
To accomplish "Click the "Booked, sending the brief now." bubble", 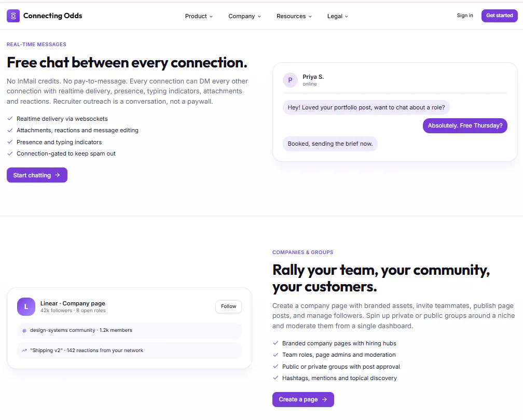I will pyautogui.click(x=330, y=144).
